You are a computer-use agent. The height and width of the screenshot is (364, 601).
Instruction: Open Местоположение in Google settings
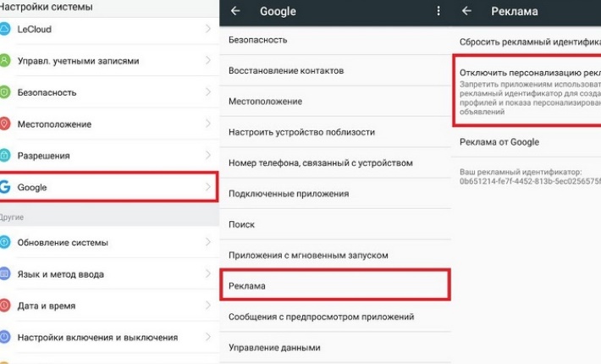point(335,101)
